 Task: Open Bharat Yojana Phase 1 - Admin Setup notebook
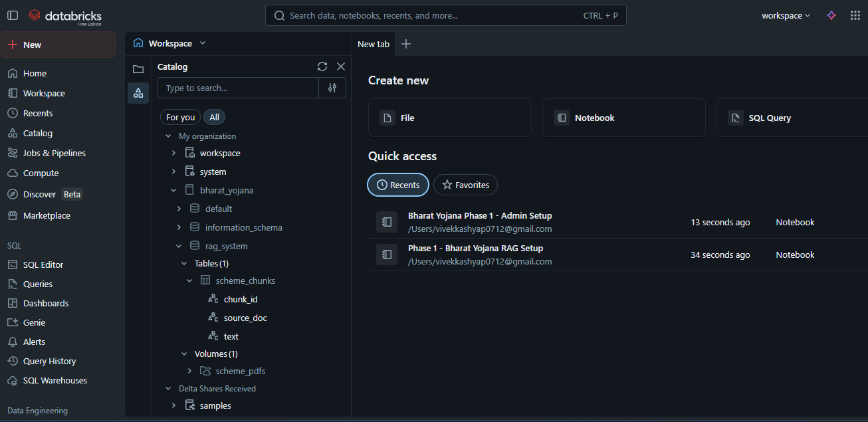(x=480, y=215)
